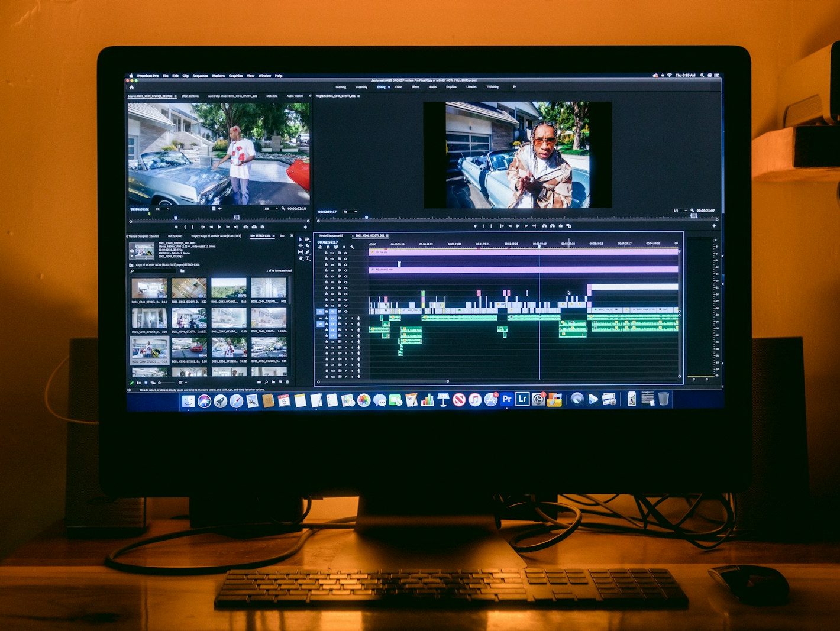
Task: Click Export Frame camera in Source monitor
Action: [262, 226]
